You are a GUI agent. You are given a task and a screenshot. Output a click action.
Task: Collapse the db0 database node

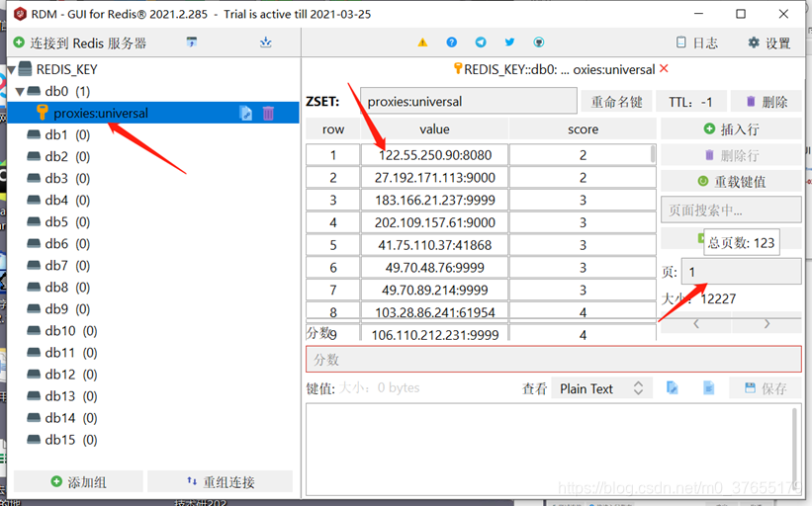coord(20,92)
